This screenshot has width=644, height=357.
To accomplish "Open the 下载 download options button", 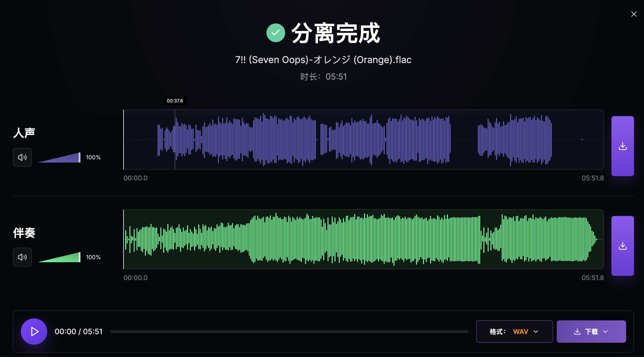I will [x=591, y=331].
